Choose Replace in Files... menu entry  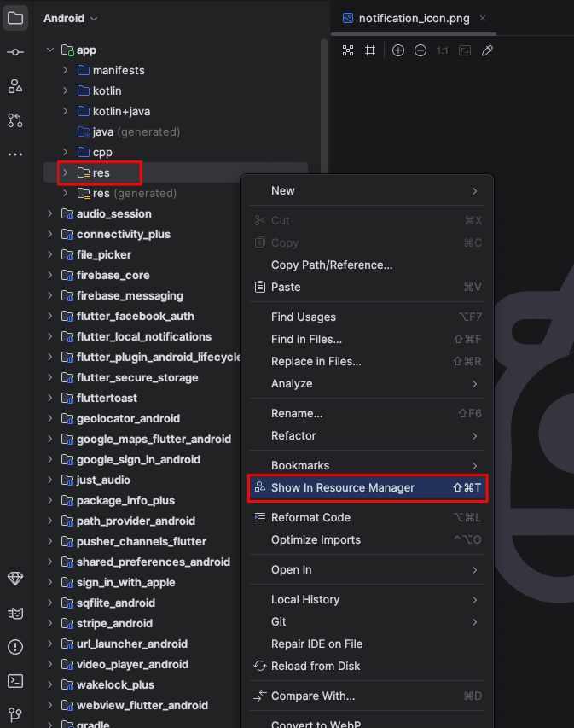coord(367,362)
